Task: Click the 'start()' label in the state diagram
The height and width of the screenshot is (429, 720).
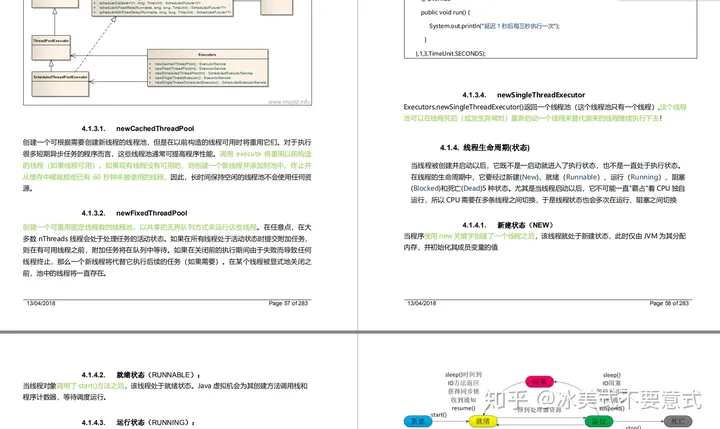Action: click(439, 415)
